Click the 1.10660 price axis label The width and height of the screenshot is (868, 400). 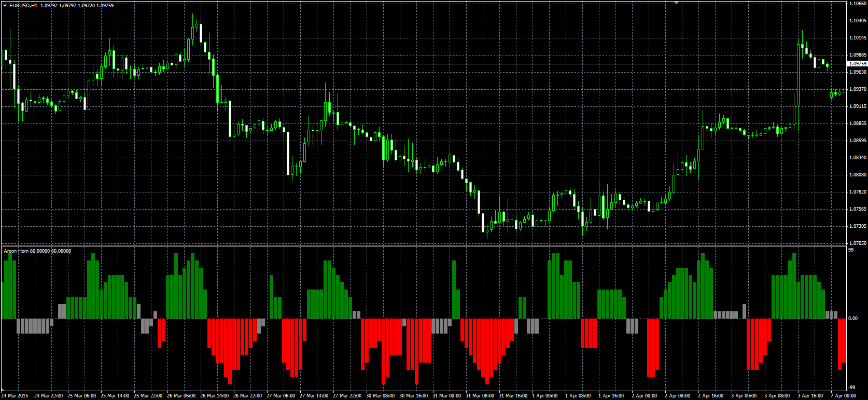click(858, 4)
